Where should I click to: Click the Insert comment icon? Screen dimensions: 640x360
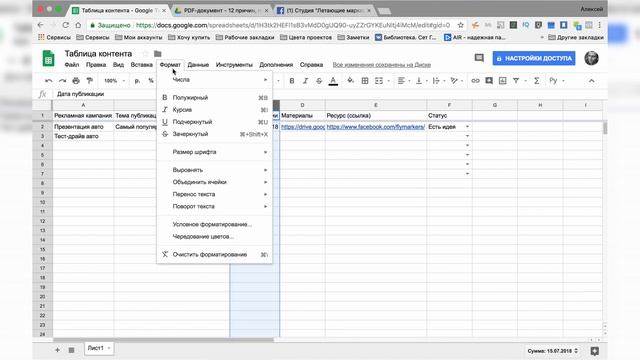(x=489, y=81)
